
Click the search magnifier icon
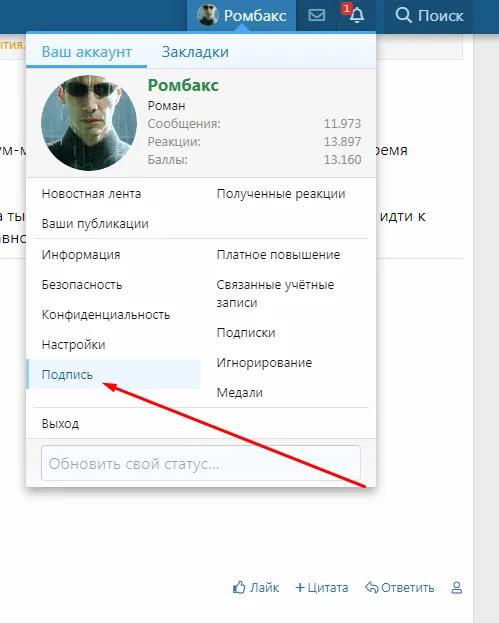pyautogui.click(x=403, y=15)
